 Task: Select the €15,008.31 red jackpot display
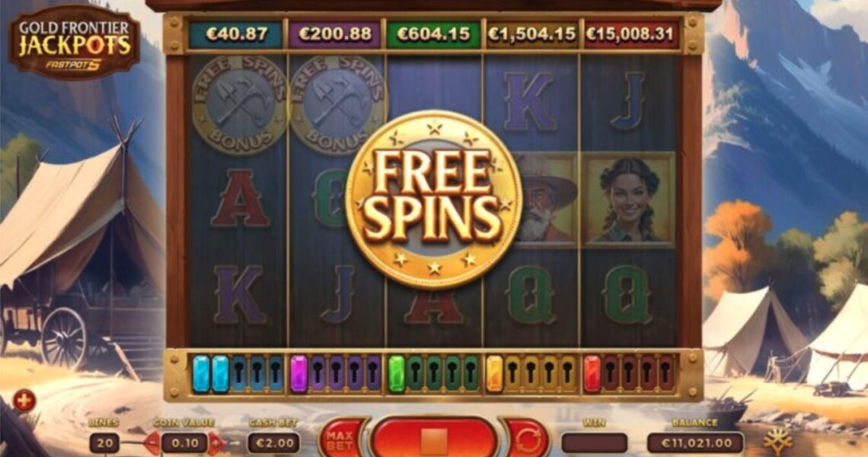coord(630,35)
